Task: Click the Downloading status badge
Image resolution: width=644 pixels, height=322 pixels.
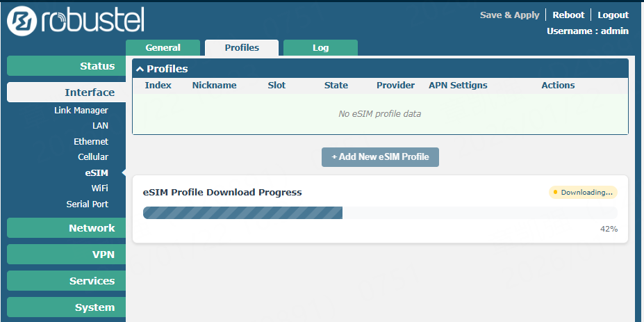Action: coord(583,193)
